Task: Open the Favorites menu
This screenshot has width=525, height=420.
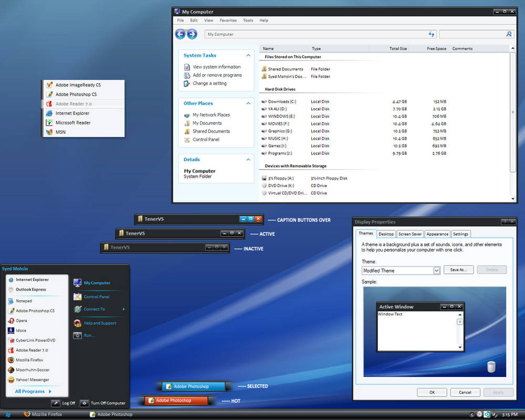Action: (228, 20)
